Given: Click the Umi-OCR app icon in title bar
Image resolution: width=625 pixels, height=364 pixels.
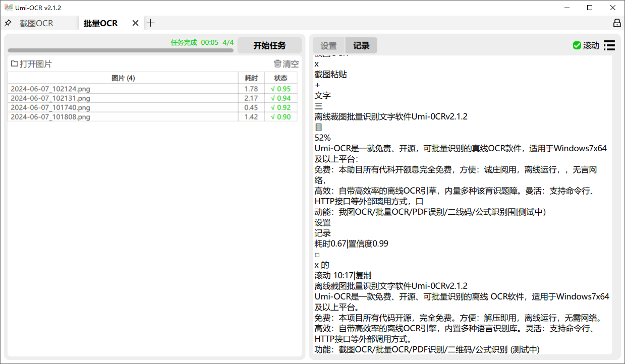Looking at the screenshot, I should pos(9,8).
